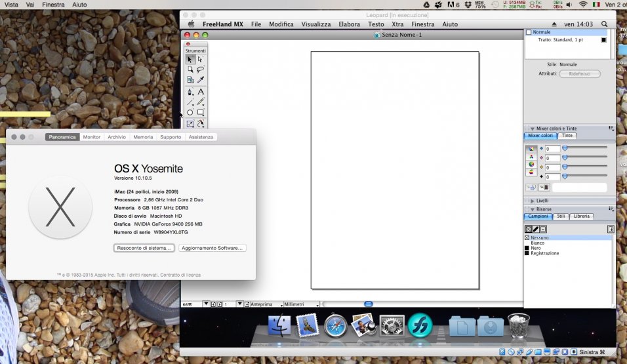627x364 pixels.
Task: Toggle the Normale checkbox in the object panel
Action: pyautogui.click(x=529, y=32)
